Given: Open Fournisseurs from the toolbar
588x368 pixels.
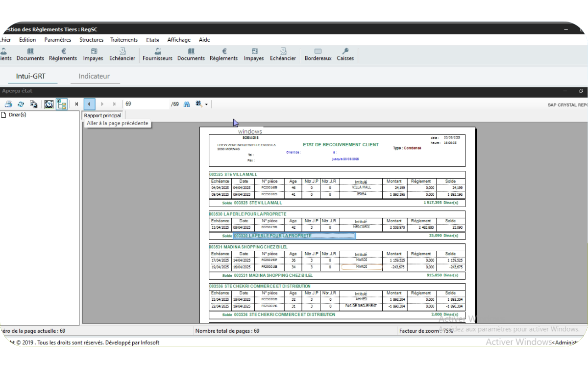Looking at the screenshot, I should pos(157,54).
